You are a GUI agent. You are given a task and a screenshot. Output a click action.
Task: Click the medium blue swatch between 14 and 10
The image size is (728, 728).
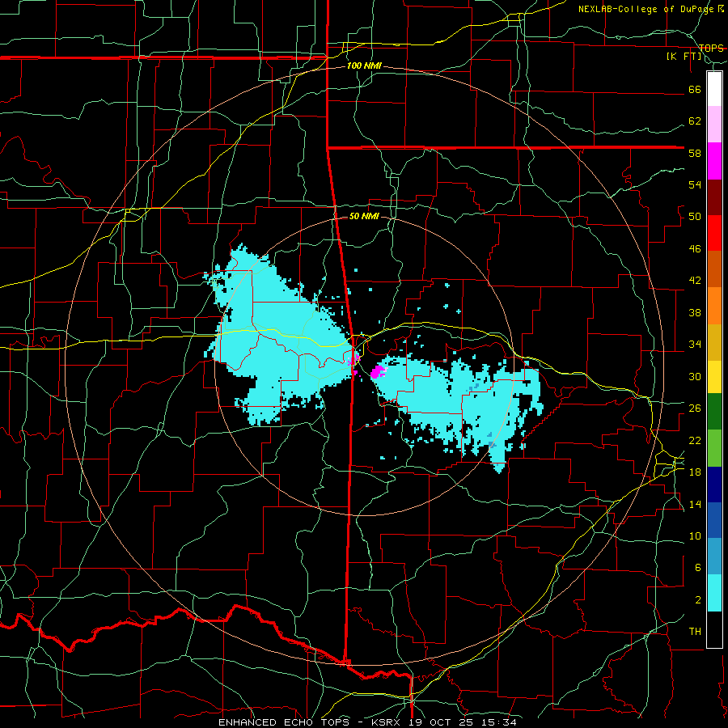coord(714,520)
